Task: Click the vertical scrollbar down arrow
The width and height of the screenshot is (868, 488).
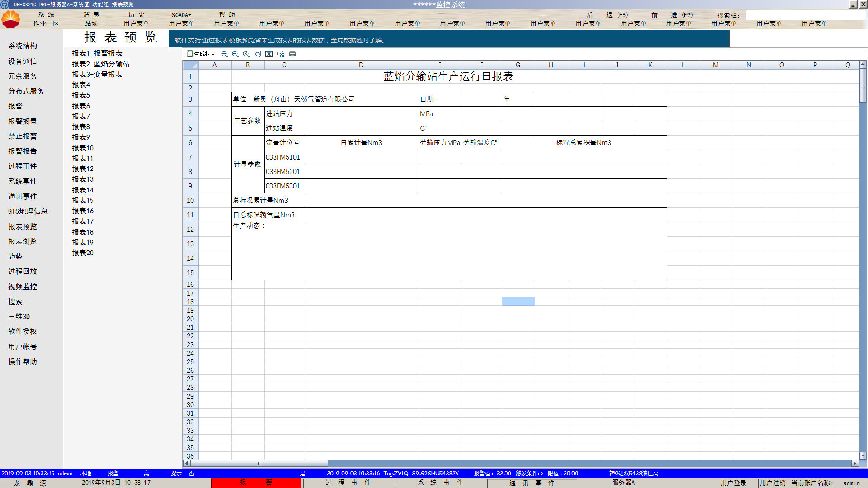Action: pyautogui.click(x=863, y=455)
